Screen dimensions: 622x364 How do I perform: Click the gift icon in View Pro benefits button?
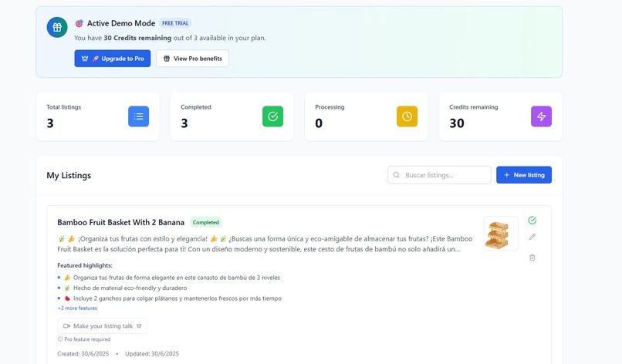pos(167,59)
